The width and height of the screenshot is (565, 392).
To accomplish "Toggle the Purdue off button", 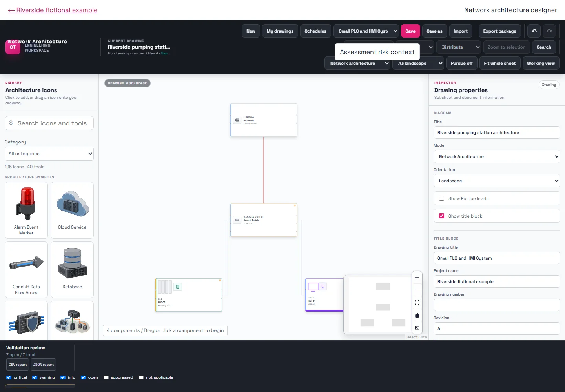I will click(x=461, y=63).
